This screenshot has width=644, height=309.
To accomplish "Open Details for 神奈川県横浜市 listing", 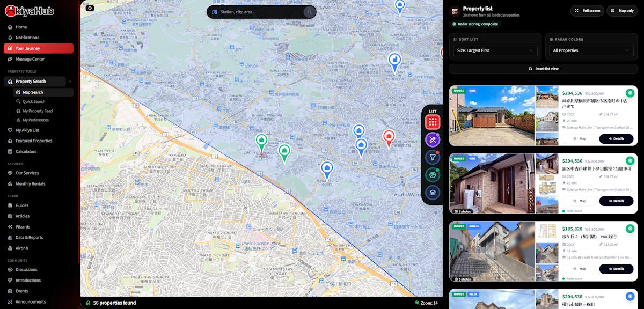I will [x=616, y=139].
